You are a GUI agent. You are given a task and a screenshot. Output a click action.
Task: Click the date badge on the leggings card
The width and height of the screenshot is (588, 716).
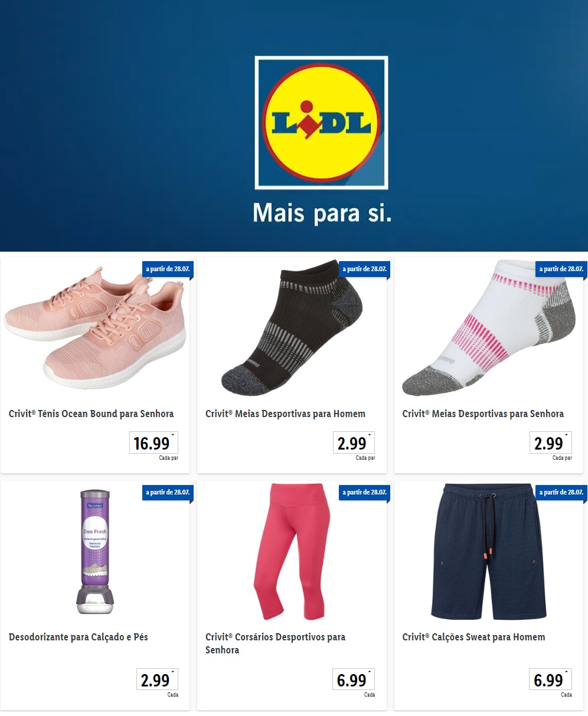click(x=365, y=493)
